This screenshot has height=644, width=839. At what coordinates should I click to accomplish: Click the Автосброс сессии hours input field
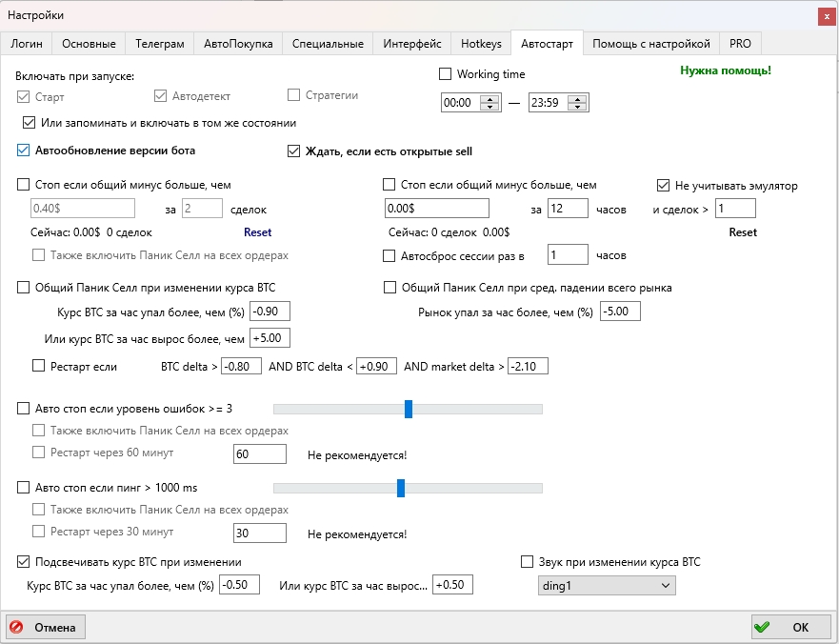(568, 255)
